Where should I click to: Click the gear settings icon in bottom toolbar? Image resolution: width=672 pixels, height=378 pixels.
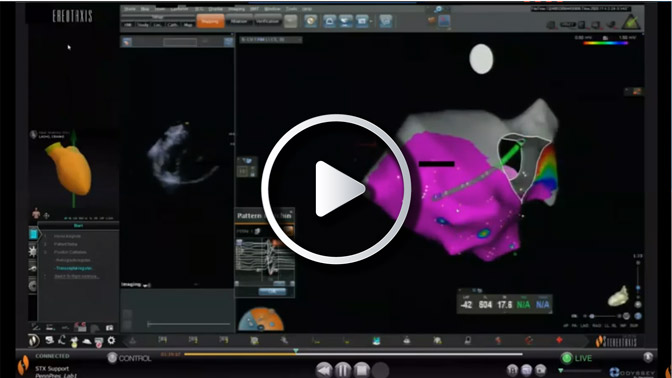point(111,341)
